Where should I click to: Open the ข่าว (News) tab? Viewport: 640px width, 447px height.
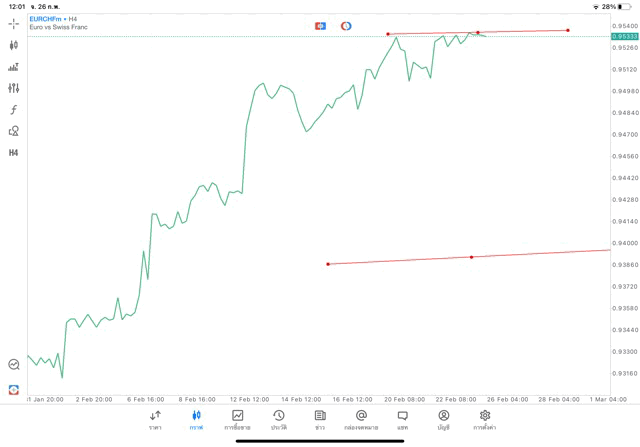[x=320, y=420]
